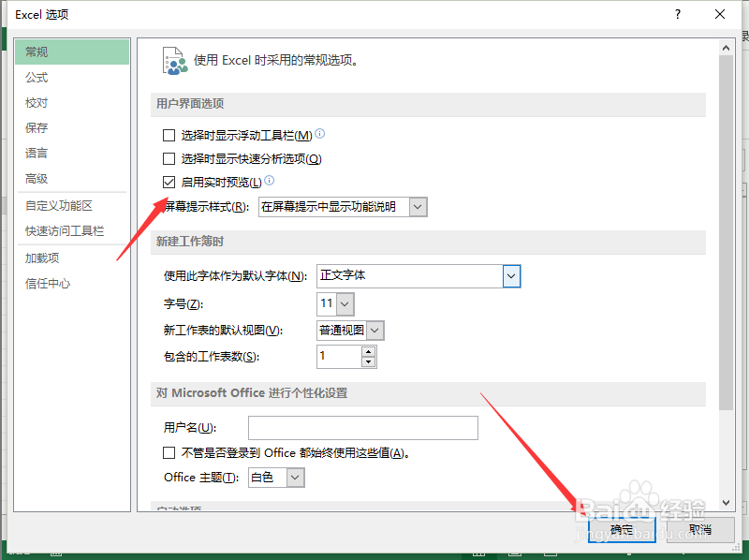Close the Excel 选项 dialog
Screen dimensions: 749x560
720,14
